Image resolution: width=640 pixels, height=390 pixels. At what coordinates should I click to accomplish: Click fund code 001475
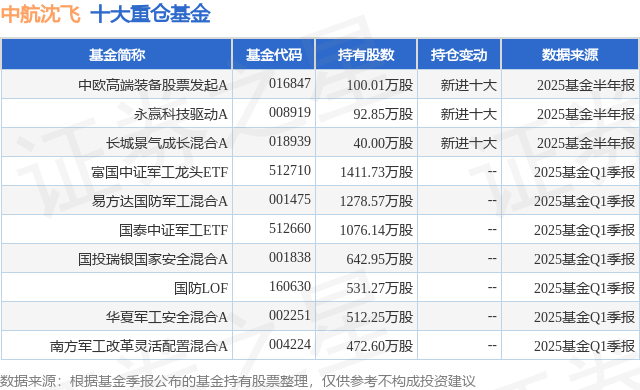tap(290, 199)
